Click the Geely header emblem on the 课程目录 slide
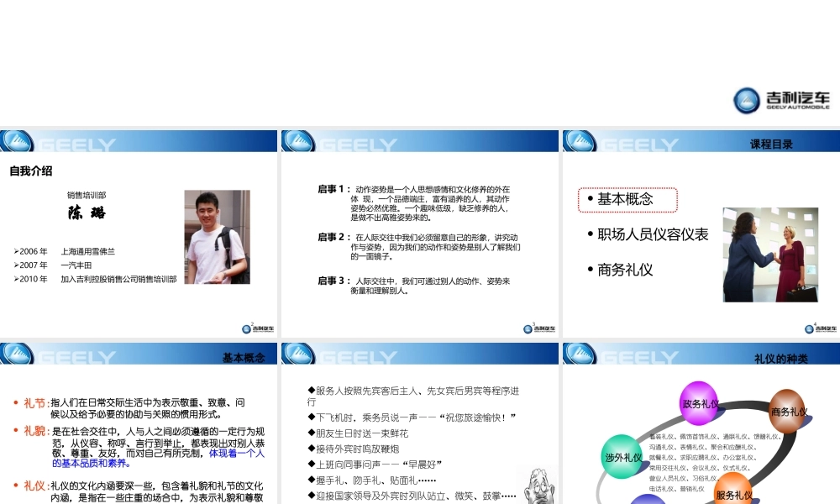This screenshot has width=840, height=504. click(580, 141)
